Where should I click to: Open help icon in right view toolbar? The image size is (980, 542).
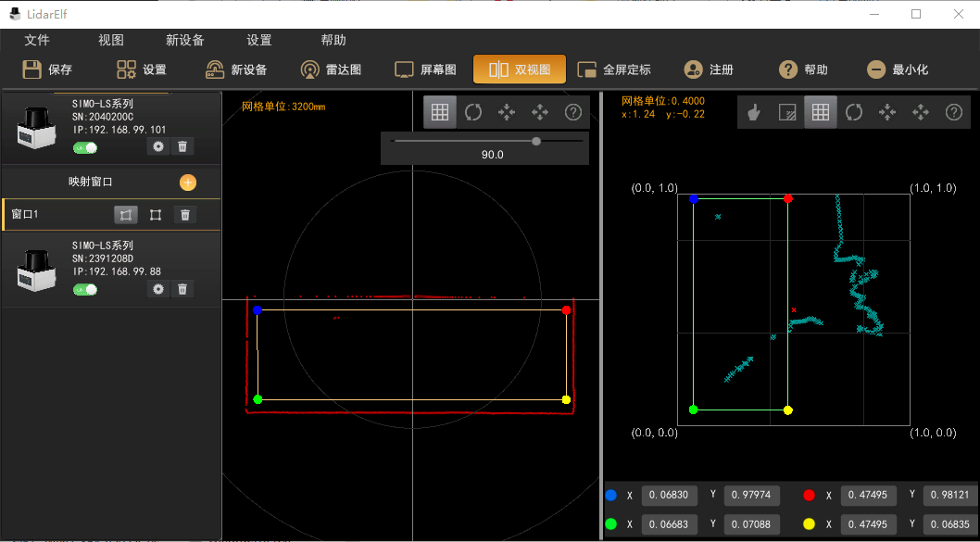(953, 112)
